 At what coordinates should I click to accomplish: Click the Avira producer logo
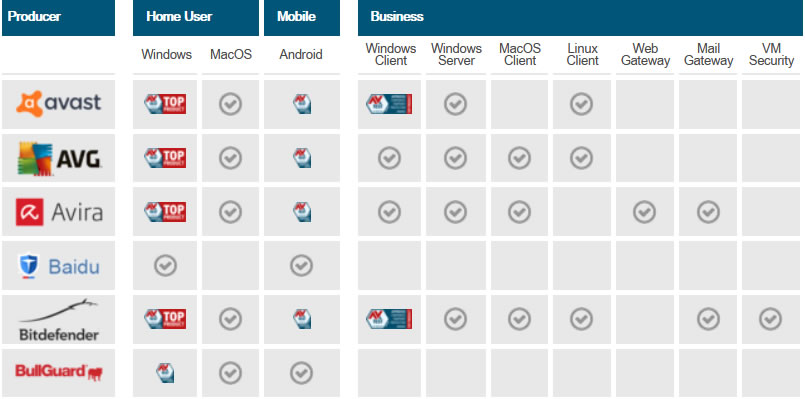coord(59,212)
